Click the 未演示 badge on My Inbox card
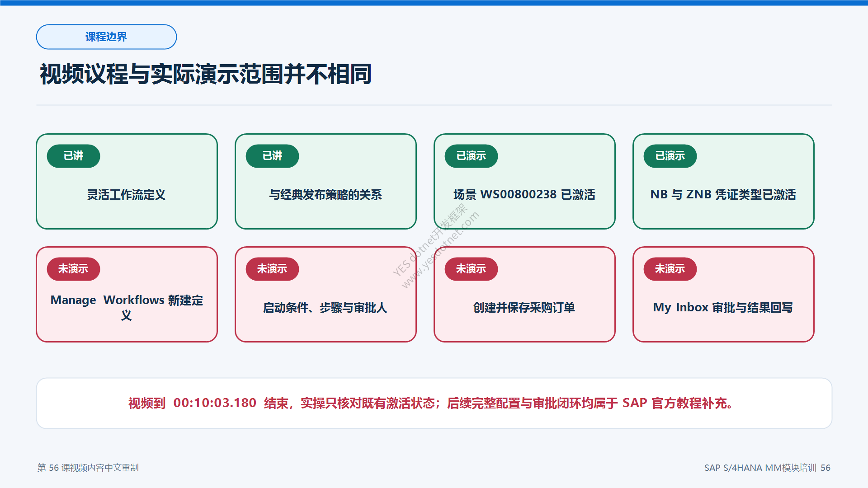The height and width of the screenshot is (488, 868). point(670,269)
